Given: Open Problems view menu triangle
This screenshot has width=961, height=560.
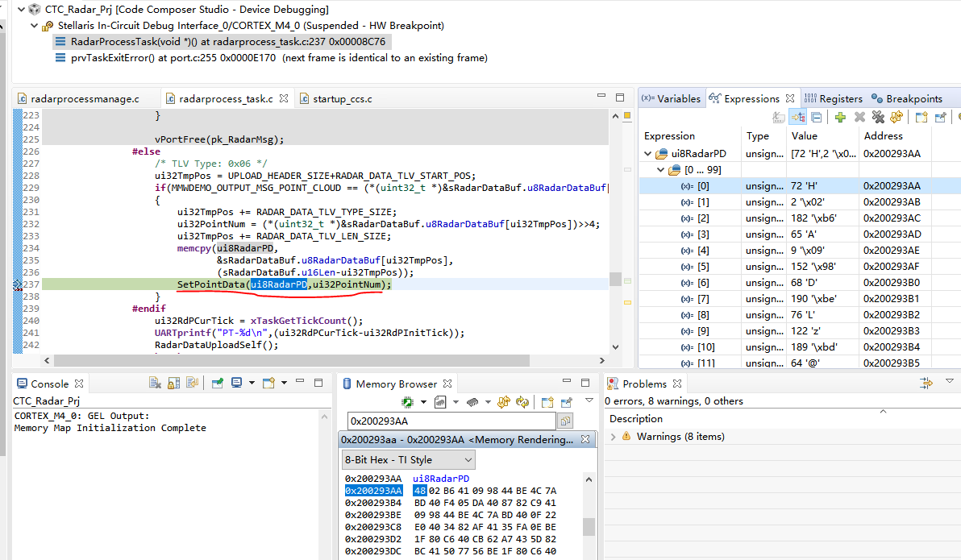Looking at the screenshot, I should 950,381.
